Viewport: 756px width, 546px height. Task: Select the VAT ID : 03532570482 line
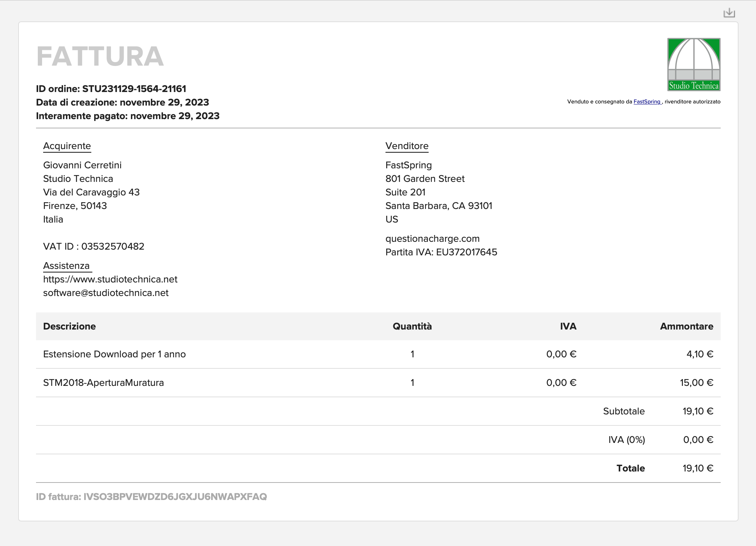coord(94,246)
